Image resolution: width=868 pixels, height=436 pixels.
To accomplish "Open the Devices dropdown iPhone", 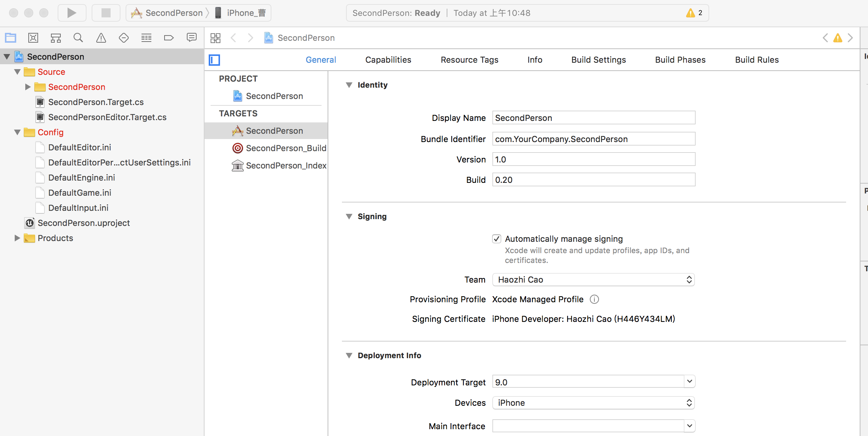I will point(594,403).
